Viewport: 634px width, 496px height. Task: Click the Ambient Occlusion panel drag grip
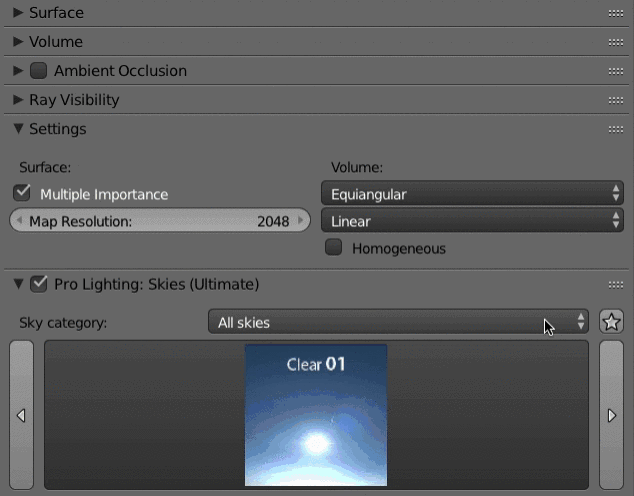pos(615,72)
